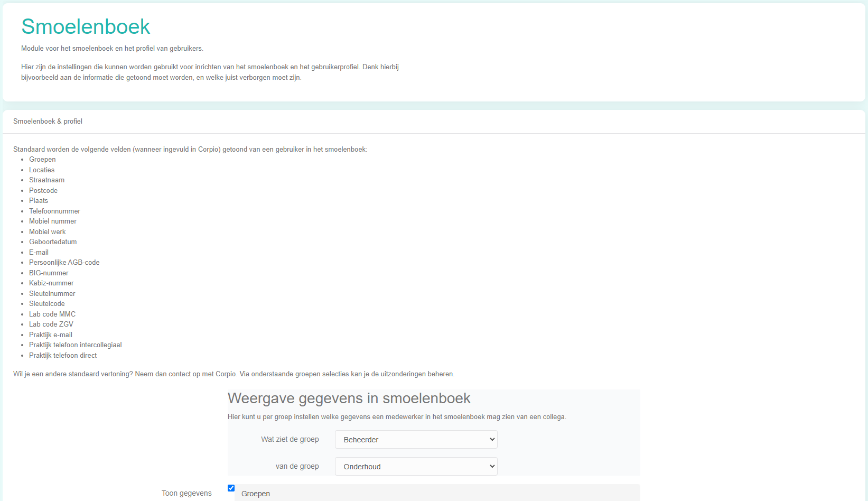Click the 'BIG-nummer' list item
Viewport: 868px width, 501px height.
pos(49,273)
